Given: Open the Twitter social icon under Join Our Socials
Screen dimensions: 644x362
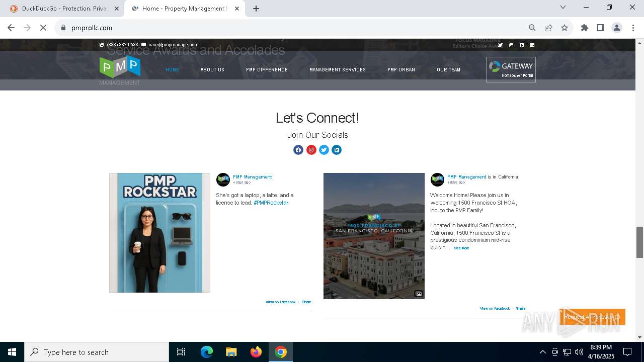Looking at the screenshot, I should tap(324, 150).
